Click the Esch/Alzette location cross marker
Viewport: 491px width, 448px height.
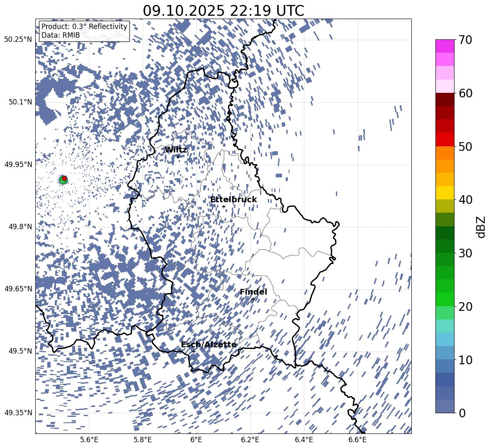coord(194,351)
